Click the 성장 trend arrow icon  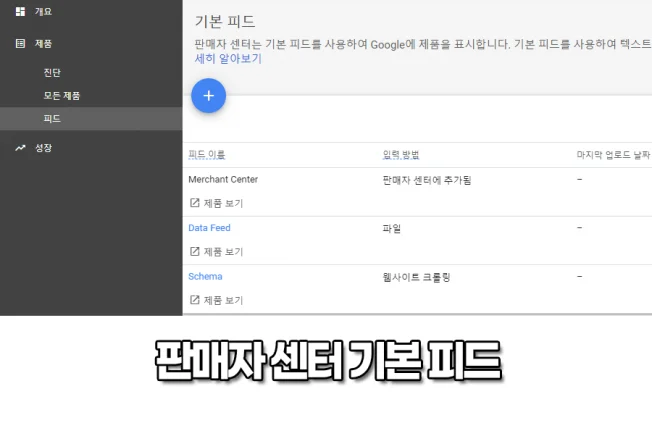coord(20,148)
